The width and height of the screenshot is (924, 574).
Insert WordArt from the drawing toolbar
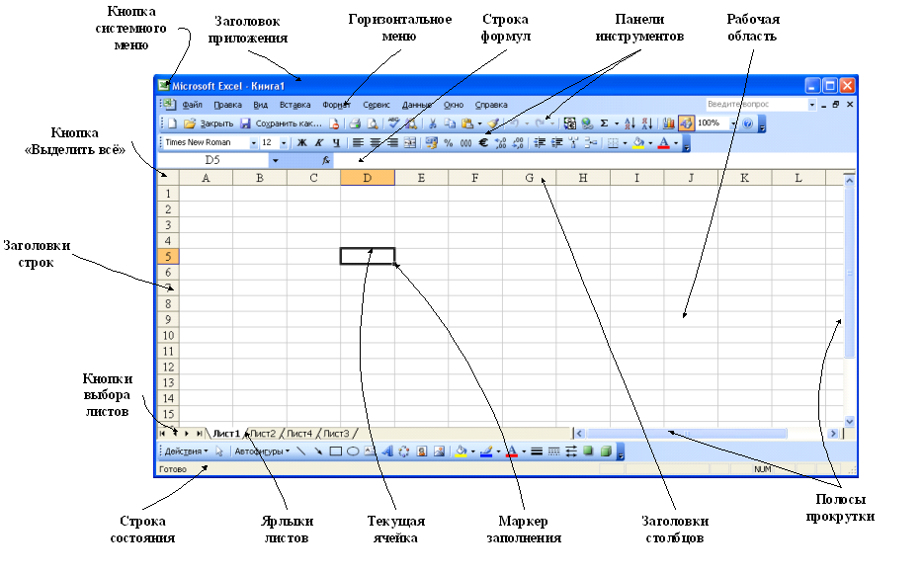pyautogui.click(x=387, y=451)
